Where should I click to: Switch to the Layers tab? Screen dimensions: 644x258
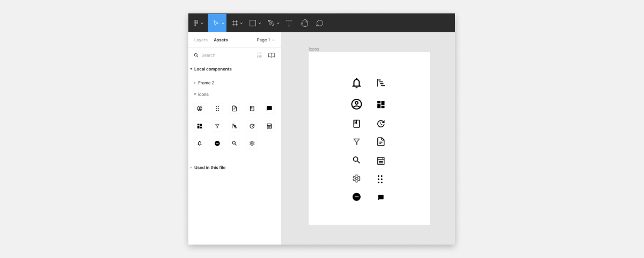pos(201,40)
